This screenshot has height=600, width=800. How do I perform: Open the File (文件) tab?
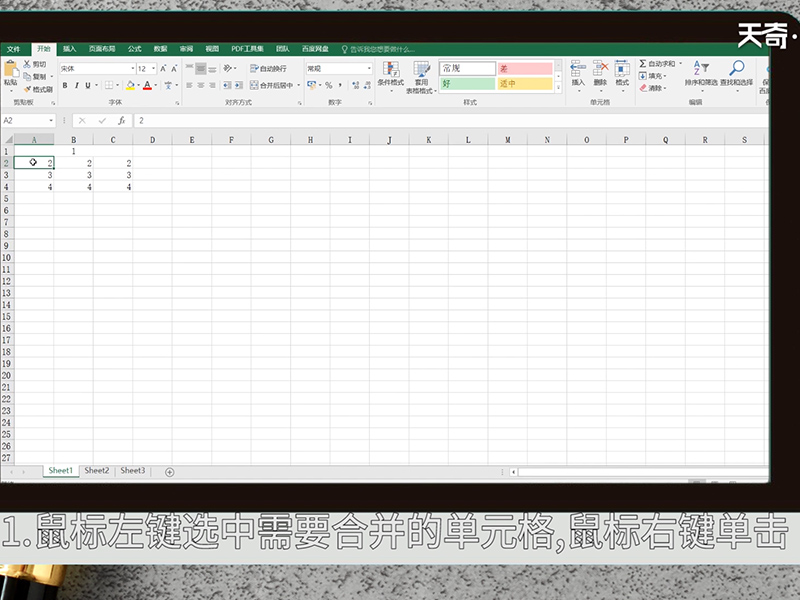pyautogui.click(x=14, y=49)
